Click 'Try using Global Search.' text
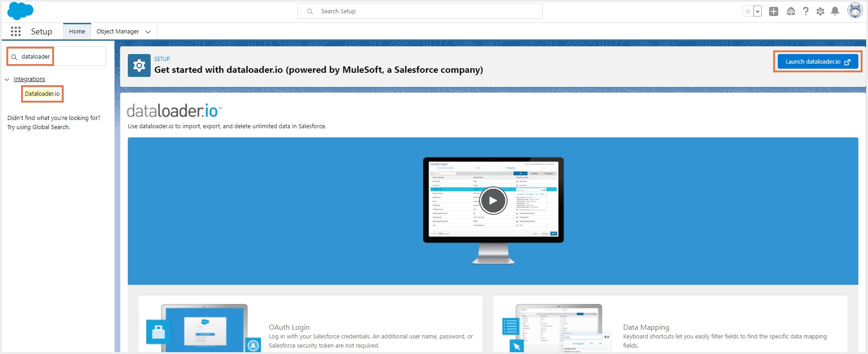868x354 pixels. 38,127
